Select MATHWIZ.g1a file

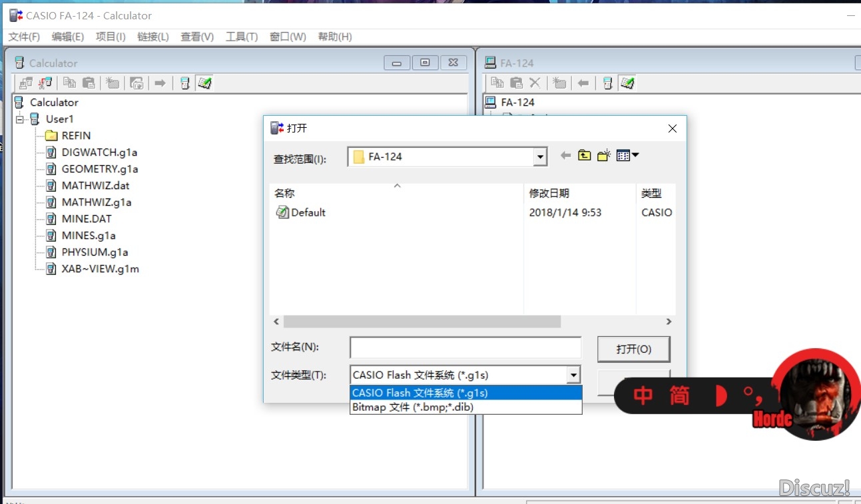[97, 202]
